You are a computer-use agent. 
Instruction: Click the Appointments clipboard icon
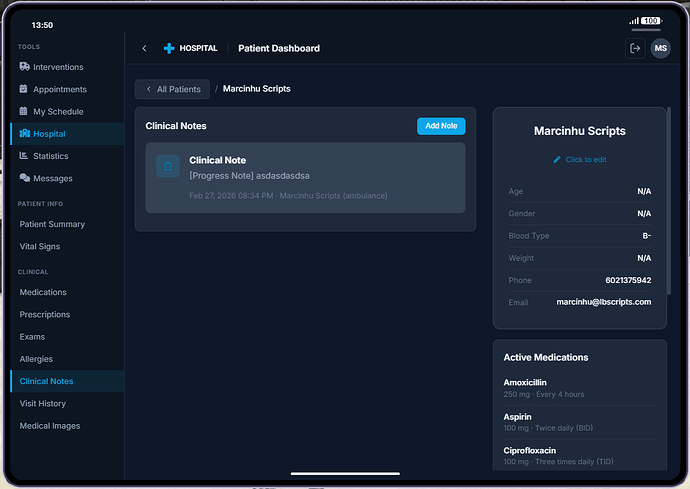coord(24,89)
